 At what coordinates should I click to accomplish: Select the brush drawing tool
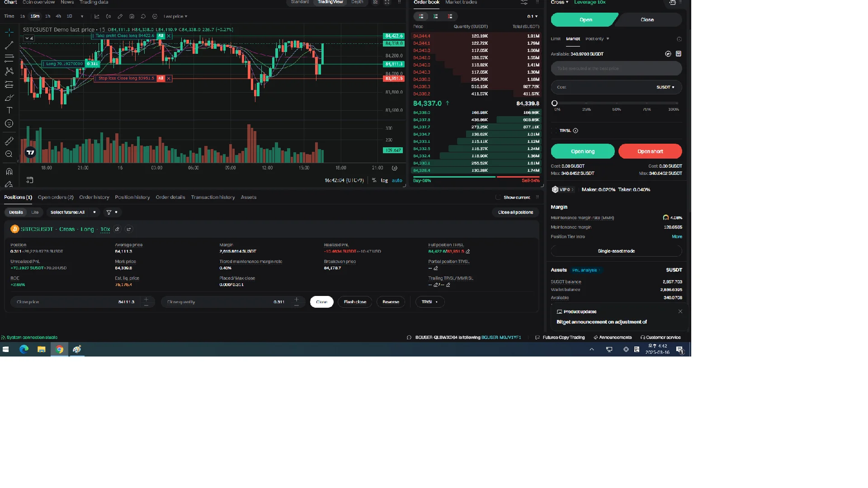tap(9, 98)
